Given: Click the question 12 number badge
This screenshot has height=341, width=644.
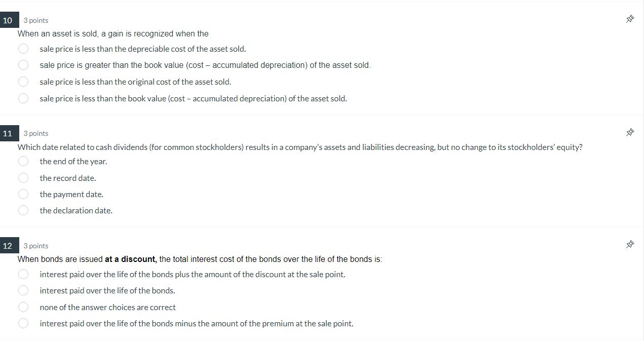Looking at the screenshot, I should point(8,245).
